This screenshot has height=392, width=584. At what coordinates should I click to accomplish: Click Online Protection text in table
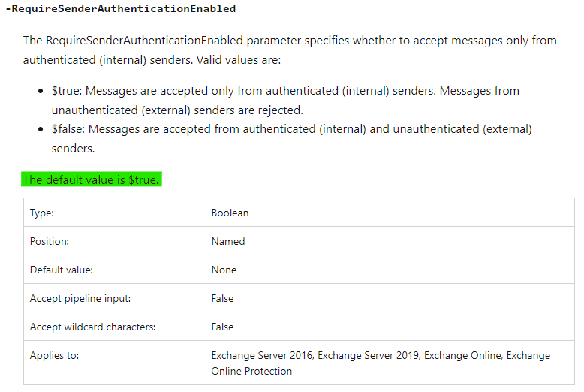(x=251, y=371)
